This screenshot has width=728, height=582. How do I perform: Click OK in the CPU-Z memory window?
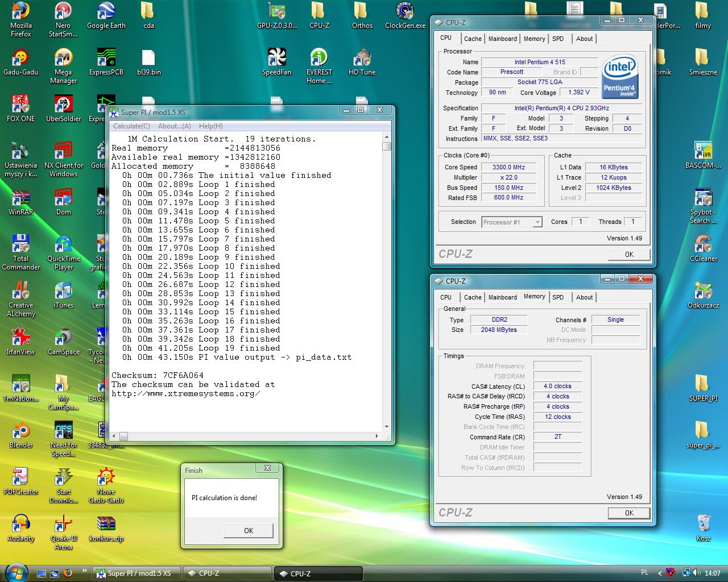click(628, 513)
